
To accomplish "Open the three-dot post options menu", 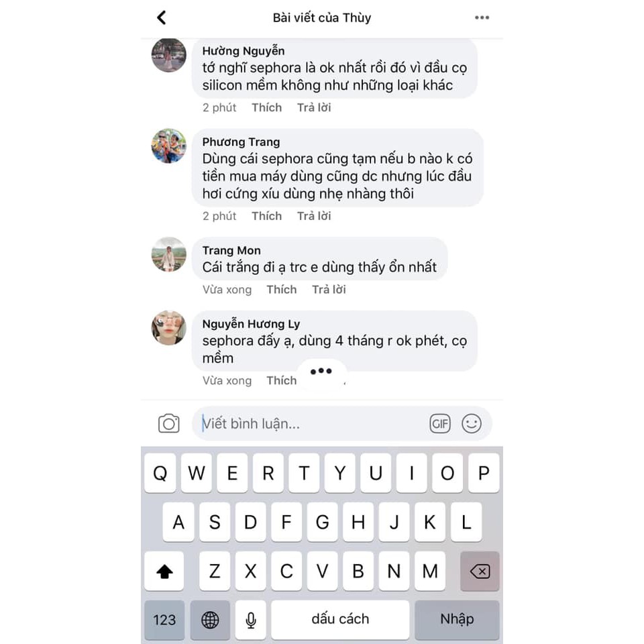I will 482,17.
